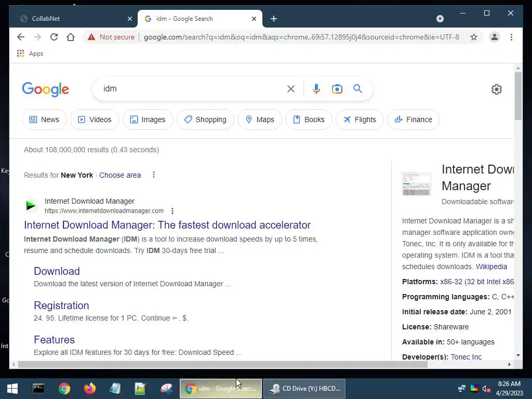Open the taskbar clock showing 8:26 AM
The width and height of the screenshot is (532, 399).
pyautogui.click(x=509, y=389)
